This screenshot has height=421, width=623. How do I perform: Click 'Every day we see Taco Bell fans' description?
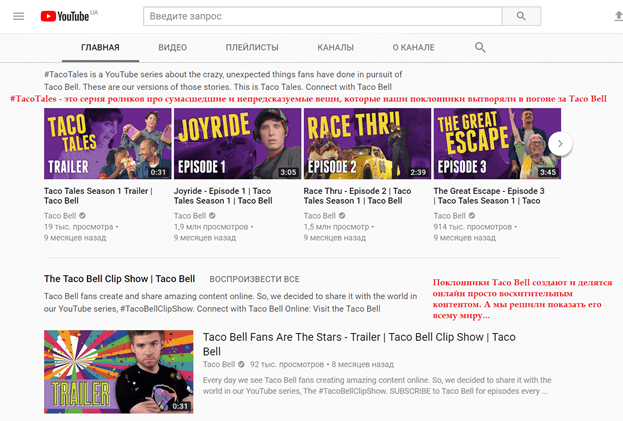[x=377, y=386]
